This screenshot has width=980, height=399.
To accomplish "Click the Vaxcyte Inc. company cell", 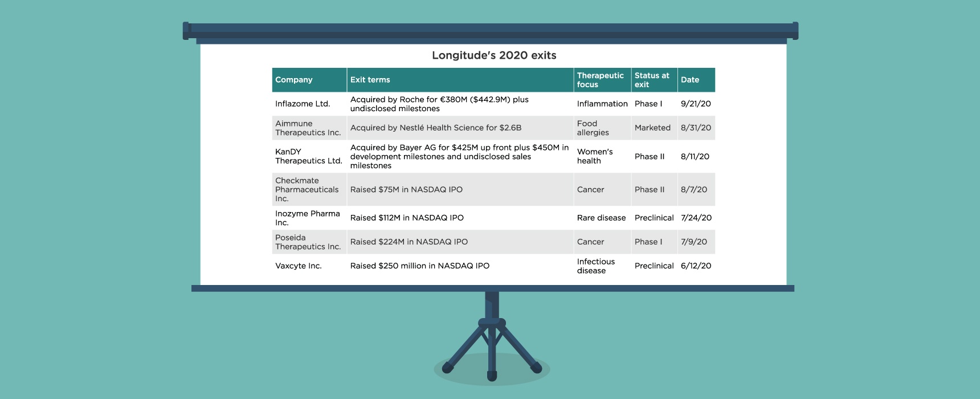I will [299, 266].
